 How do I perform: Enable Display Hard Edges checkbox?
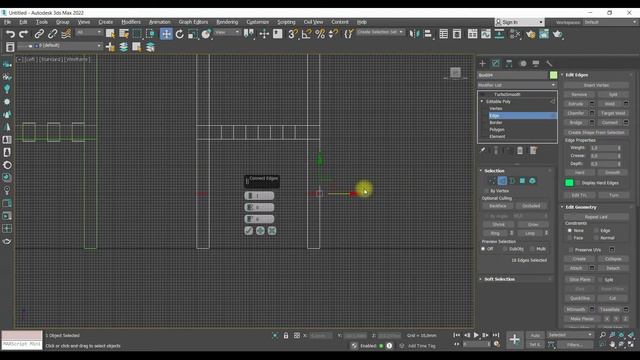[x=578, y=183]
